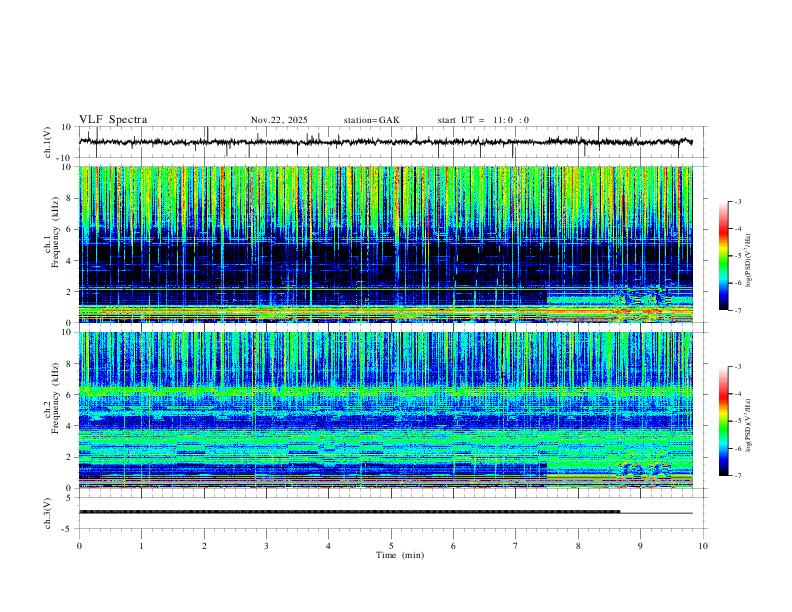Click the '-3' label on upper colorbar
The height and width of the screenshot is (612, 792).
pyautogui.click(x=737, y=201)
